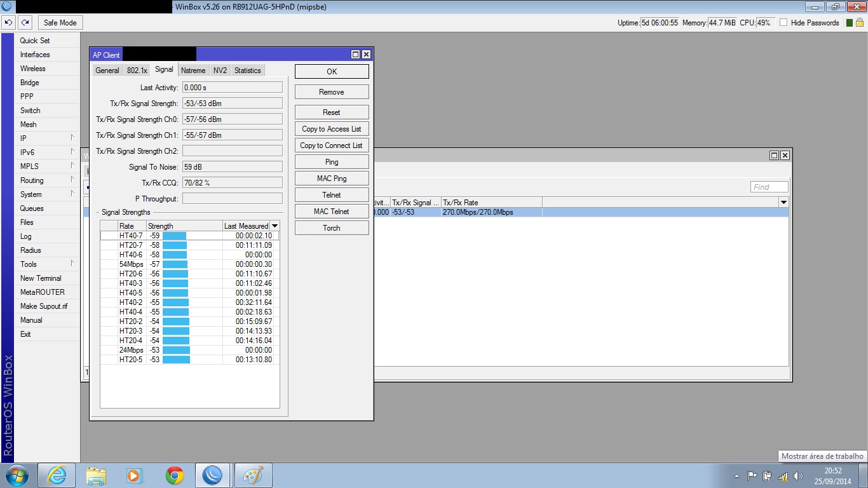Enable the Hide Passwords checkbox
Screen dimensions: 868x488
click(x=783, y=22)
